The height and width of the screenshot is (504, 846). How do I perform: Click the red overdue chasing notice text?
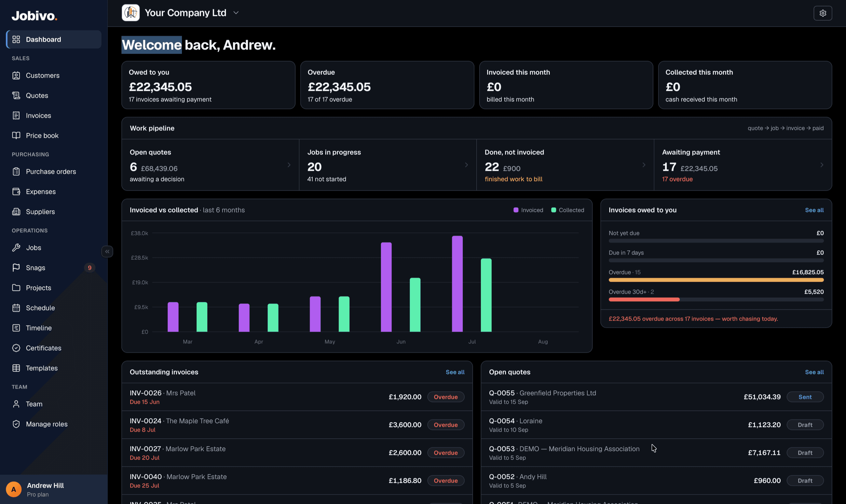[693, 319]
